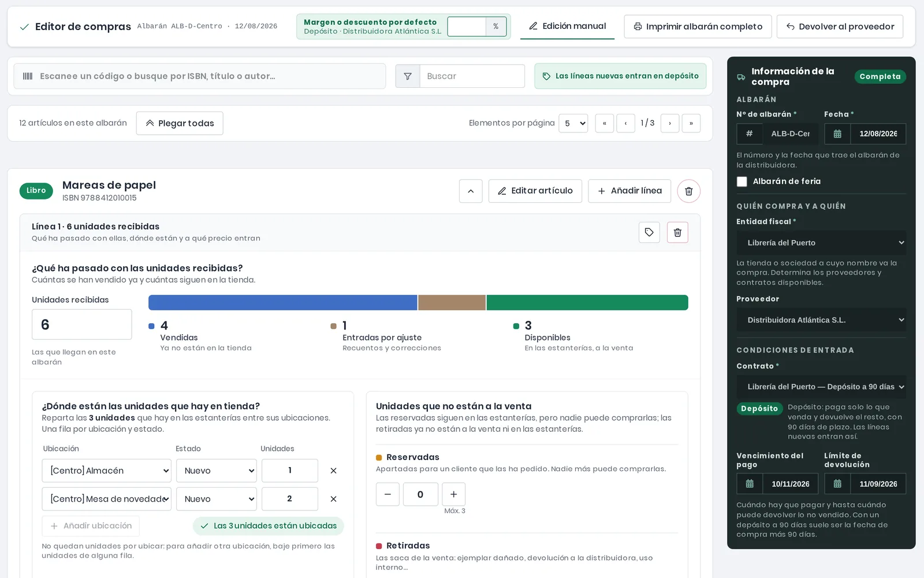Remove the Almacén location row
This screenshot has height=578, width=924.
pos(333,470)
